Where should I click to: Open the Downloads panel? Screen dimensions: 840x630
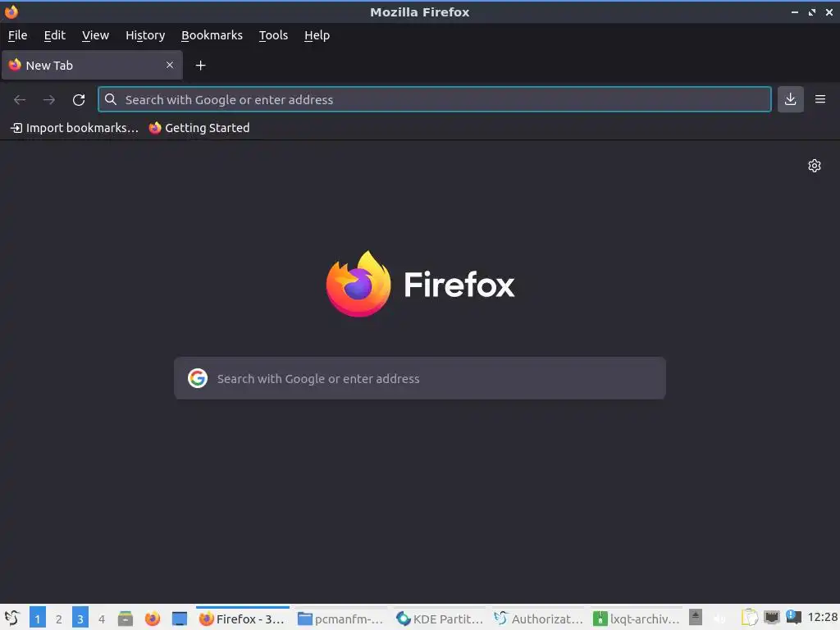click(x=790, y=99)
